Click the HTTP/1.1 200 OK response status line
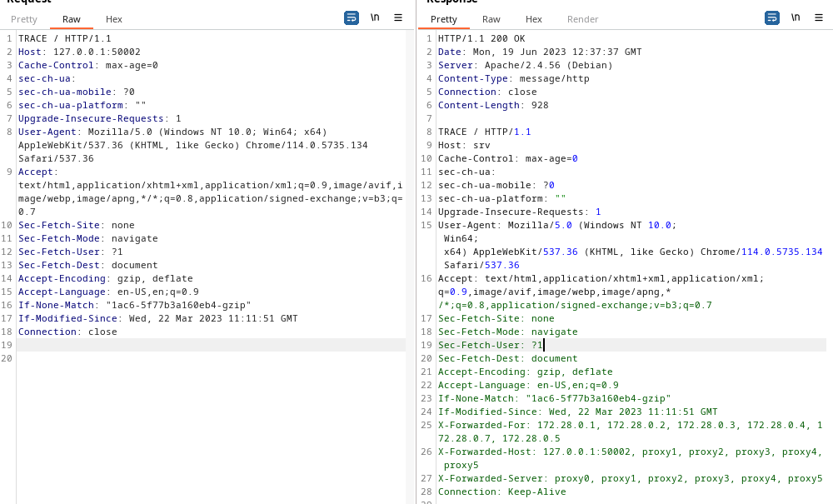Image resolution: width=833 pixels, height=504 pixels. (481, 38)
